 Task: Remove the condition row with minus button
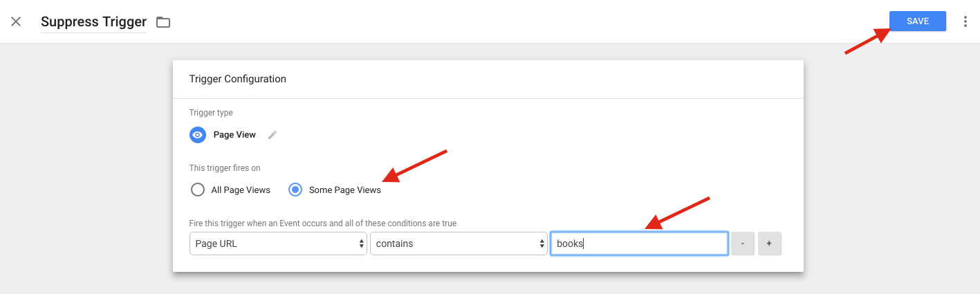[x=743, y=244]
